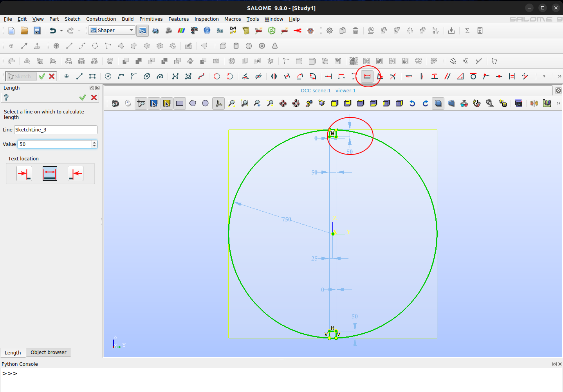Click the viewer Panning icon
563x392 pixels.
(283, 103)
